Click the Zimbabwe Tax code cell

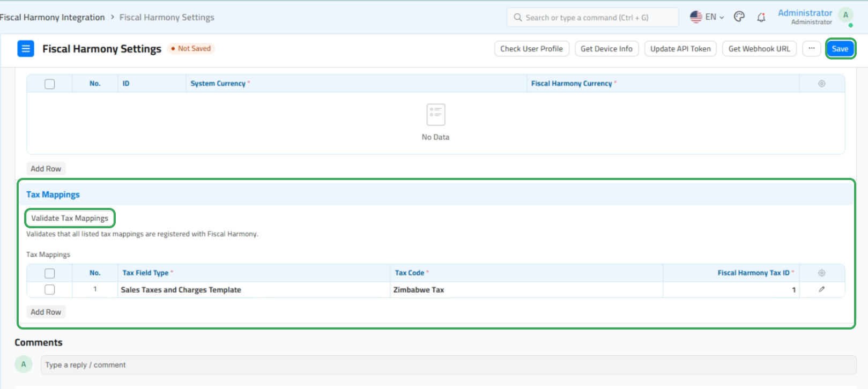(x=526, y=290)
